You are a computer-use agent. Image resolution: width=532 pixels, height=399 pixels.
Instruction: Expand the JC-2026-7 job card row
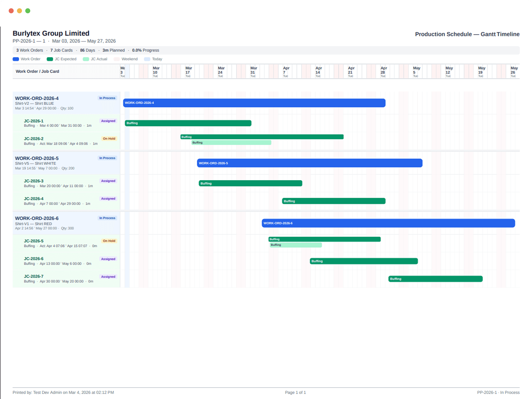coord(34,276)
